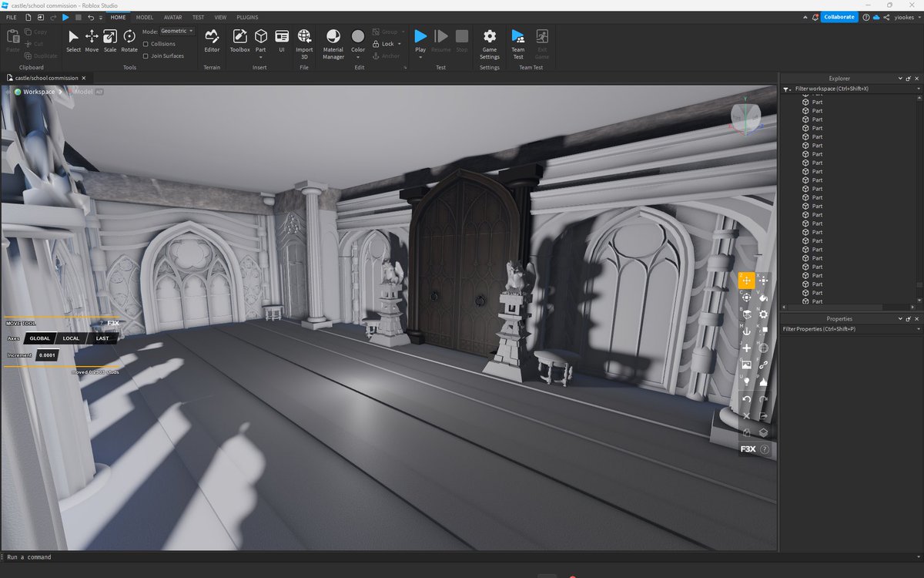Set move axes to GLOBAL
Image resolution: width=924 pixels, height=578 pixels.
click(x=40, y=338)
